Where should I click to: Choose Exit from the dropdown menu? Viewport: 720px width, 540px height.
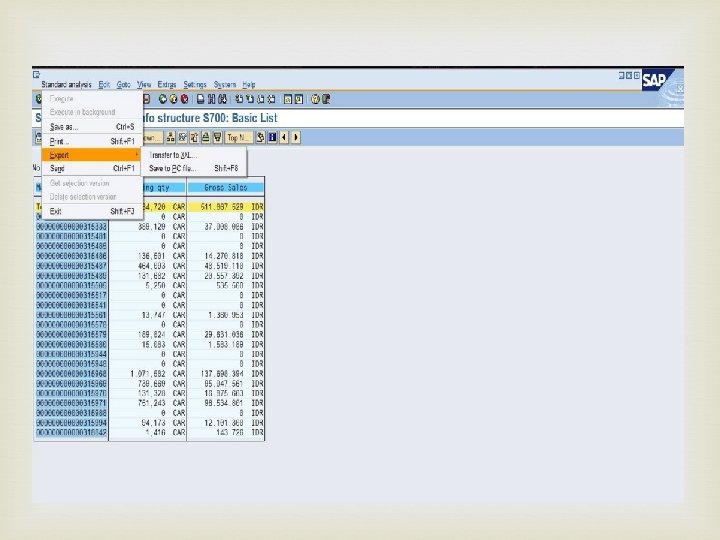[x=92, y=211]
